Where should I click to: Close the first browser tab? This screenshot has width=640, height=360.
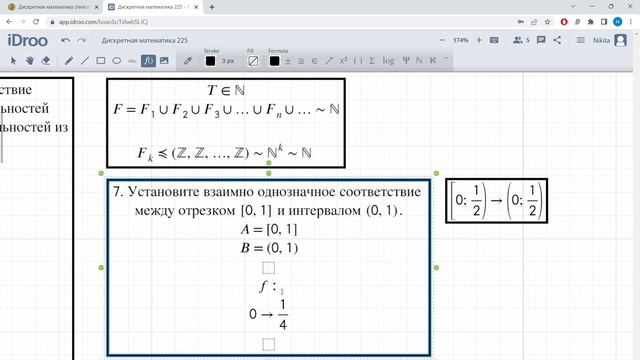97,7
